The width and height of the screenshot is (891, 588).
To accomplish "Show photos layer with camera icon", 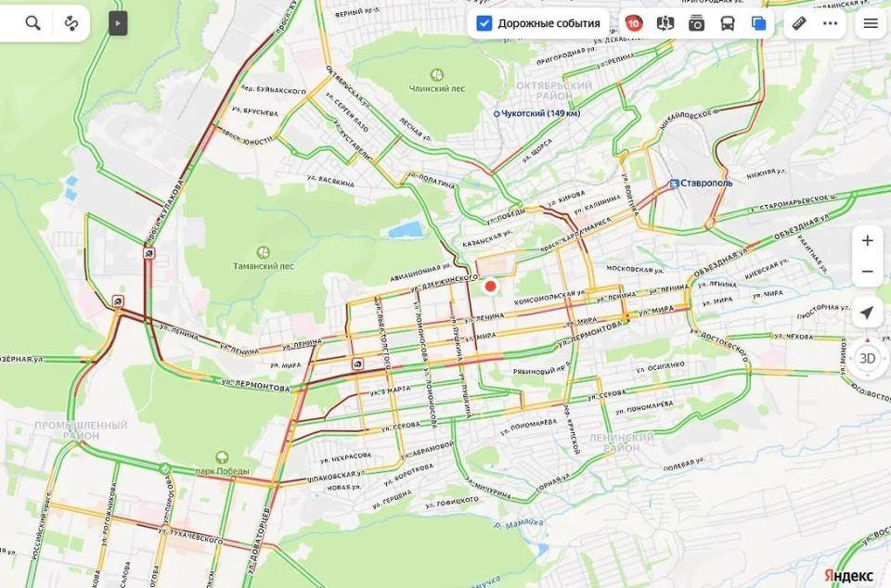I will click(696, 23).
